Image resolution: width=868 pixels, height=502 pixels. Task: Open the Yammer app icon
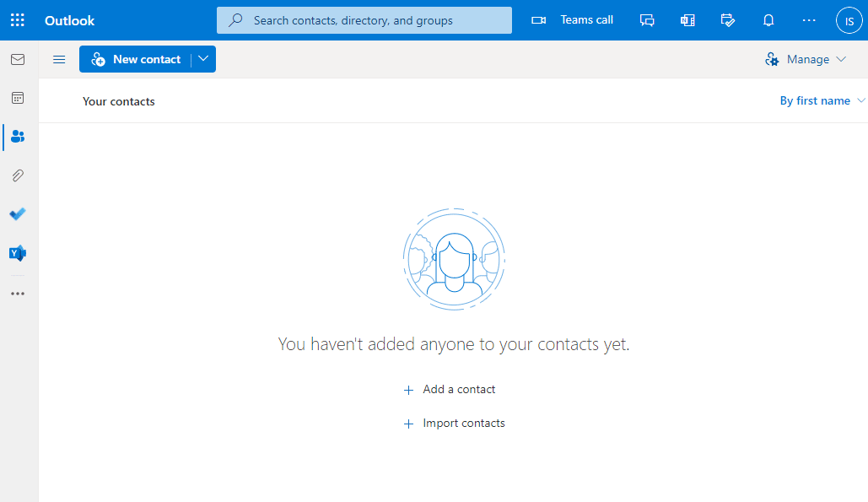pyautogui.click(x=18, y=253)
